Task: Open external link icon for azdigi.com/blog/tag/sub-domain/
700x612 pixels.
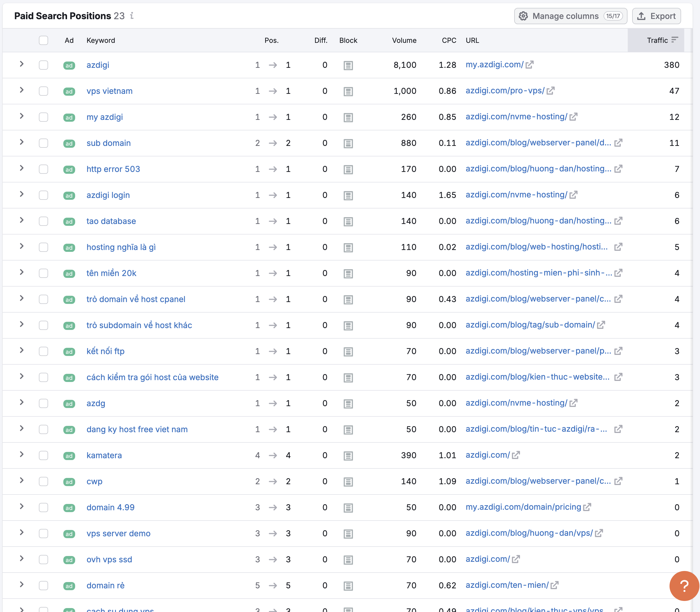Action: (601, 325)
